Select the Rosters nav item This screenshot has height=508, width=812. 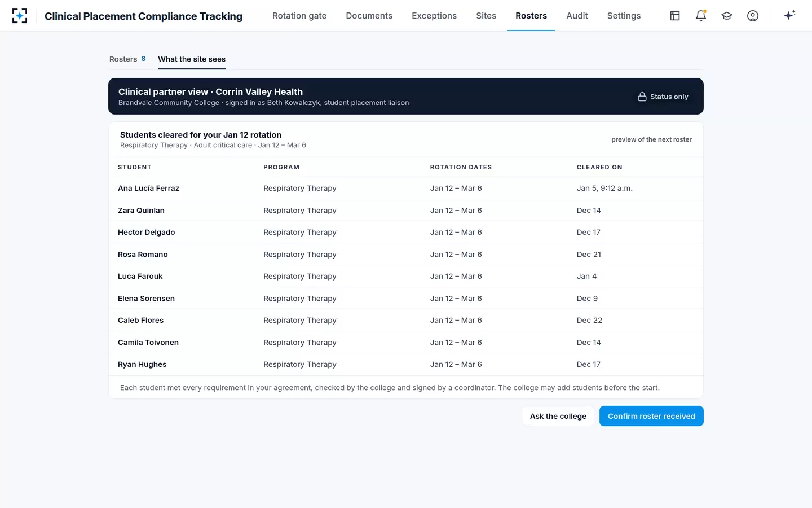click(x=531, y=16)
